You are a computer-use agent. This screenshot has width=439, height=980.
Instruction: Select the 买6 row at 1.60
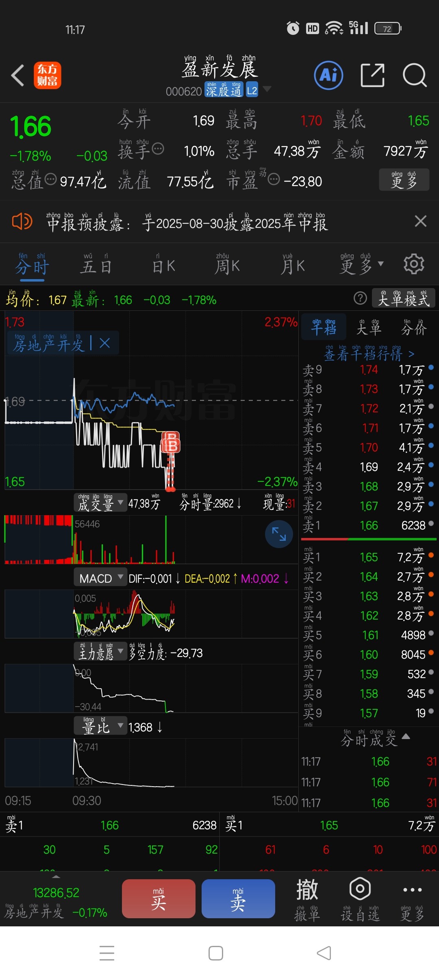click(368, 655)
